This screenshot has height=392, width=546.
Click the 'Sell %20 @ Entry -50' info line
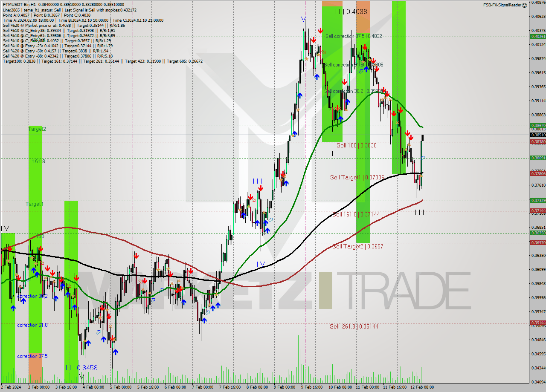[x=56, y=51]
